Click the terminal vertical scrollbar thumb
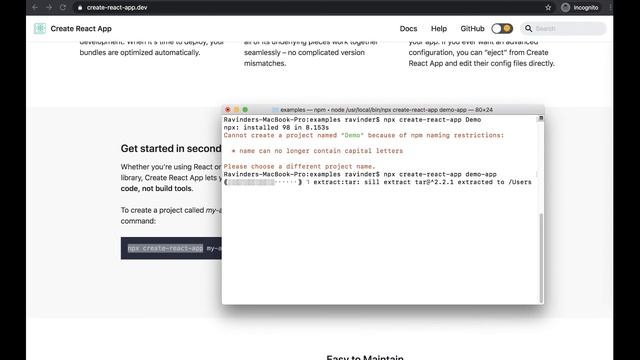This screenshot has height=360, width=640. (x=542, y=257)
